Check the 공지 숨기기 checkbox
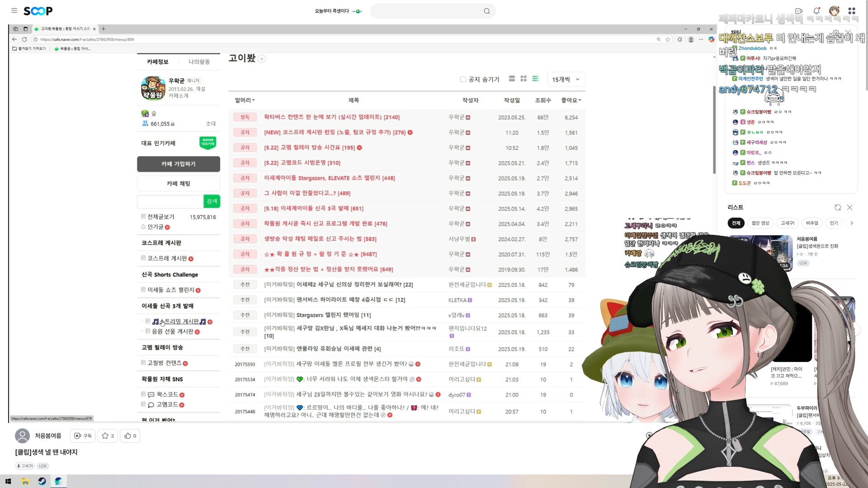Screen dimensions: 868x488 tap(463, 79)
